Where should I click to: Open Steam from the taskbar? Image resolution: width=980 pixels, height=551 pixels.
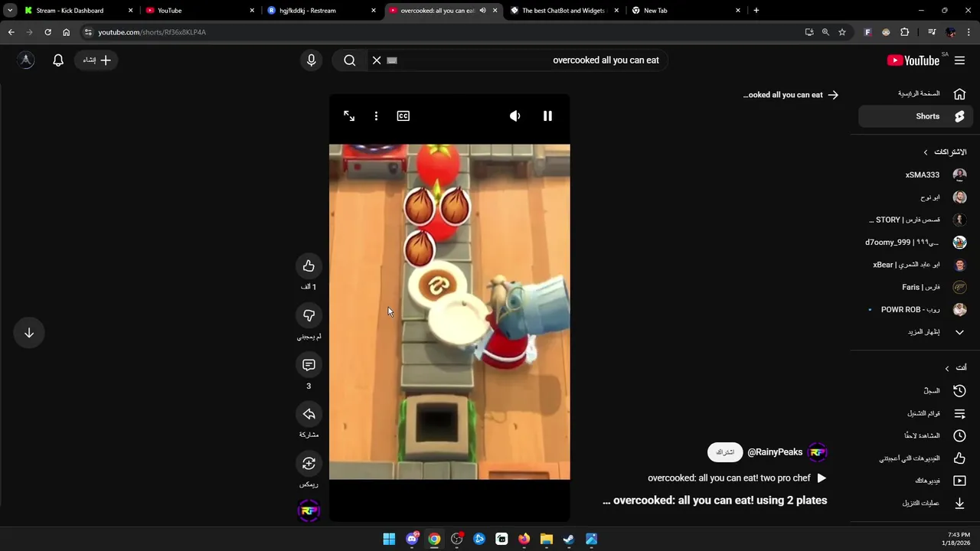point(569,539)
